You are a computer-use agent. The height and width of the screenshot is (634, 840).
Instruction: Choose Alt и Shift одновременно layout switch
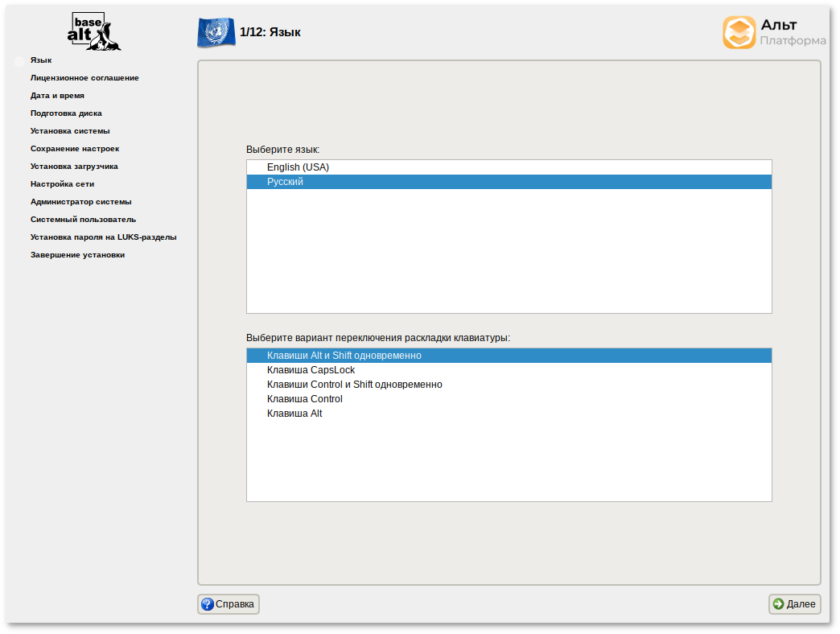pyautogui.click(x=344, y=356)
